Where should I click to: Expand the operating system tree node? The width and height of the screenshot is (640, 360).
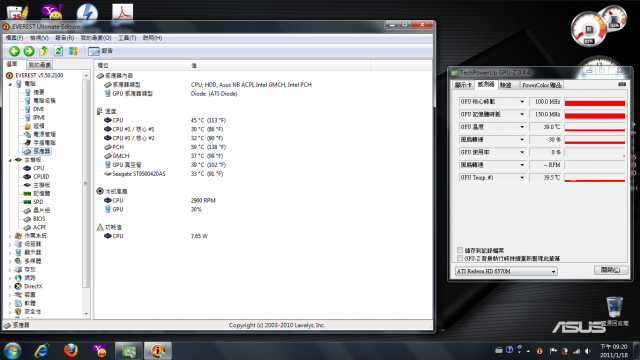pos(10,236)
